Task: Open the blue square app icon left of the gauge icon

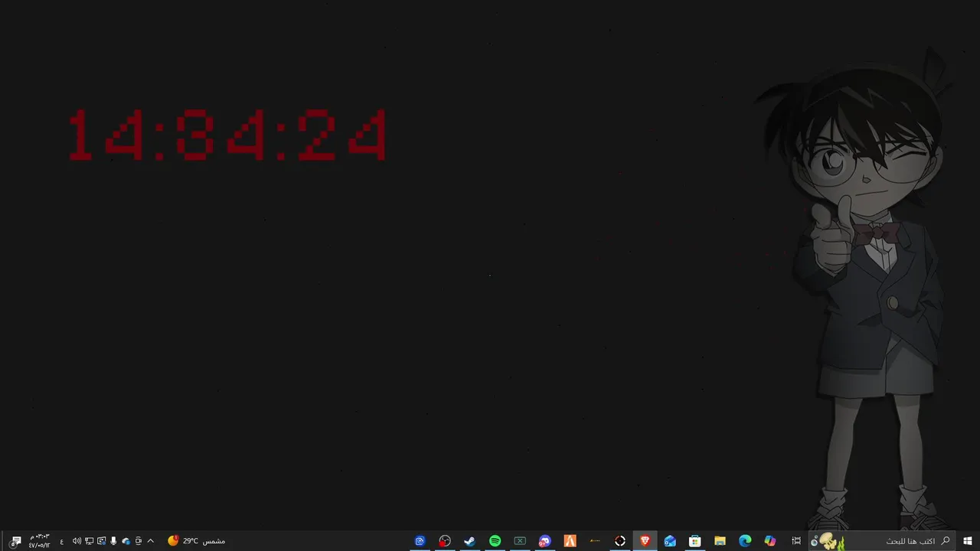Action: pos(420,541)
